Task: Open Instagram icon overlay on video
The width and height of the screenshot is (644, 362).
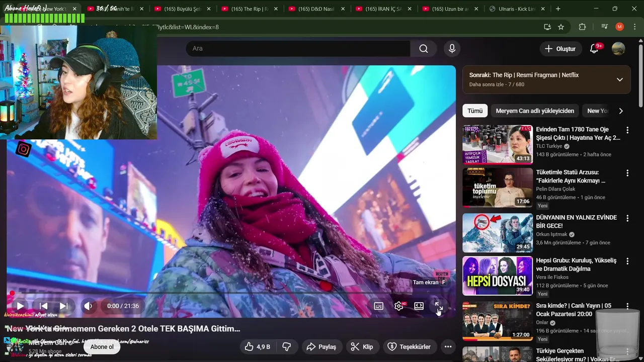Action: (x=23, y=149)
